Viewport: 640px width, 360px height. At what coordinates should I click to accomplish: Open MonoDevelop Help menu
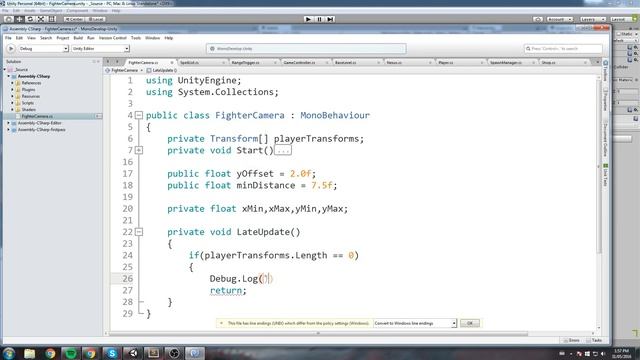pos(169,38)
